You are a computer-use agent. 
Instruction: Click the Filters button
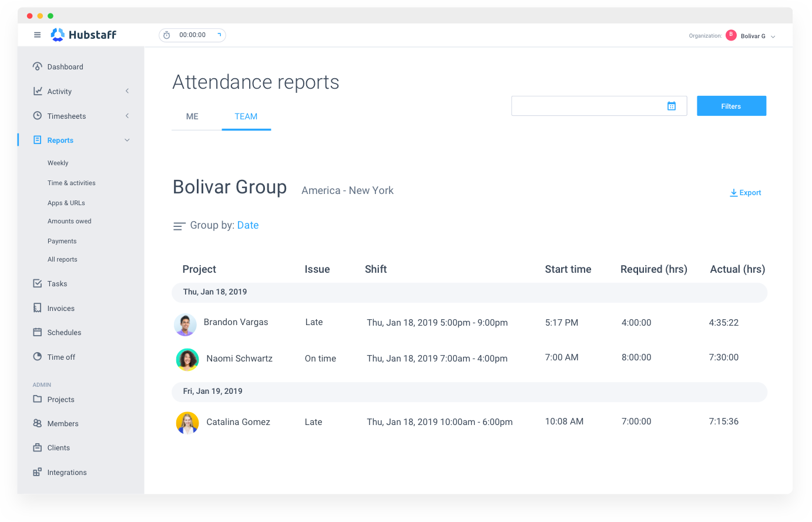click(731, 106)
